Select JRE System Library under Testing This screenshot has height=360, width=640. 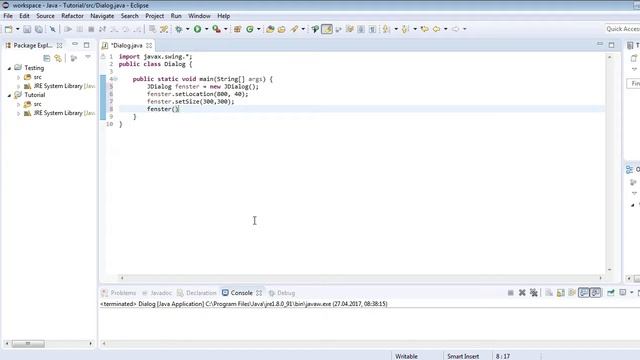59,86
